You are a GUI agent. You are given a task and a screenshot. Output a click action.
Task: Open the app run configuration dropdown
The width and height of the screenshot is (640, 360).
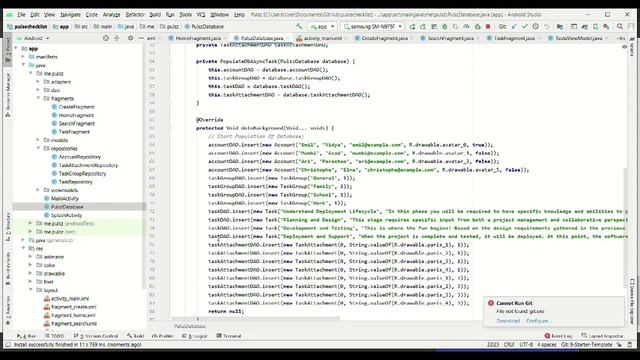(x=322, y=27)
